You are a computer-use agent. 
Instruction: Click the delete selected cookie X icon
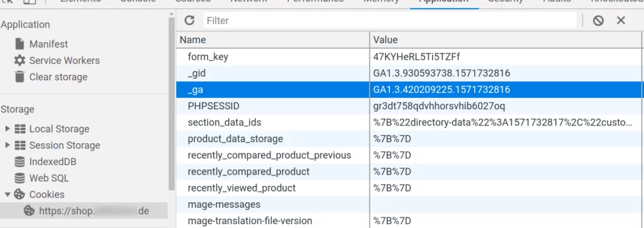[621, 20]
